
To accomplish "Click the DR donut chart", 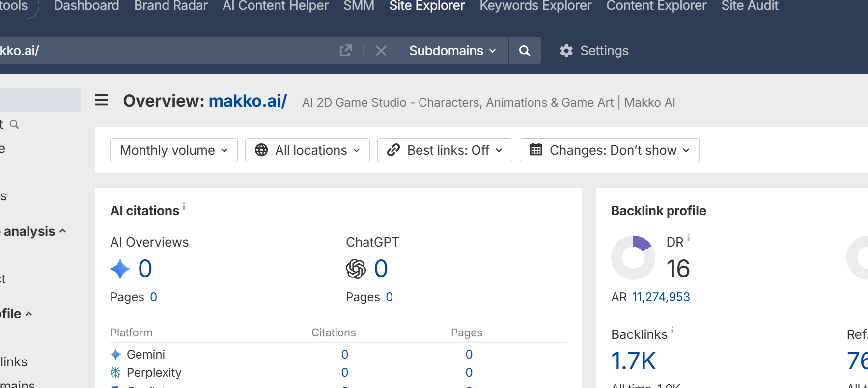I will pyautogui.click(x=633, y=258).
